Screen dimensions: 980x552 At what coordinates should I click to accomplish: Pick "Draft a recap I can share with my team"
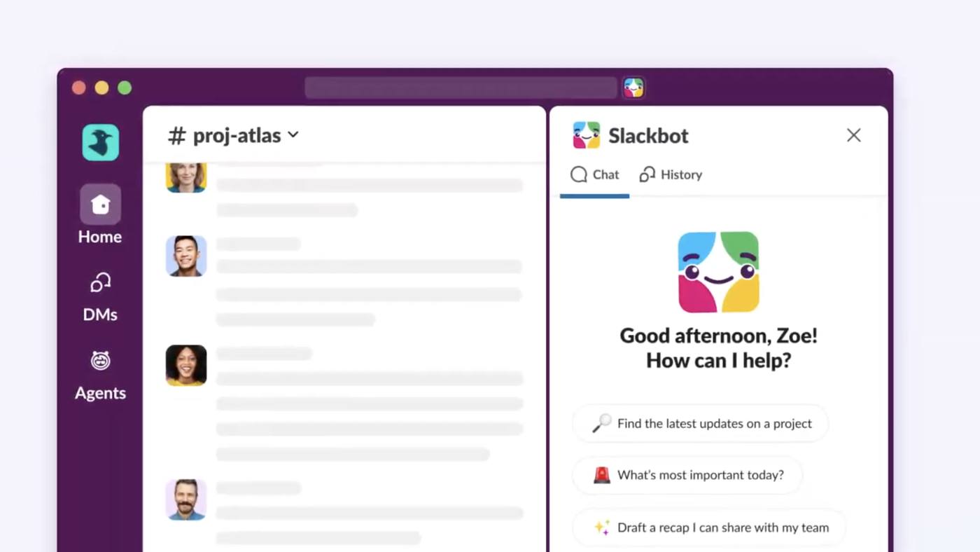[709, 527]
